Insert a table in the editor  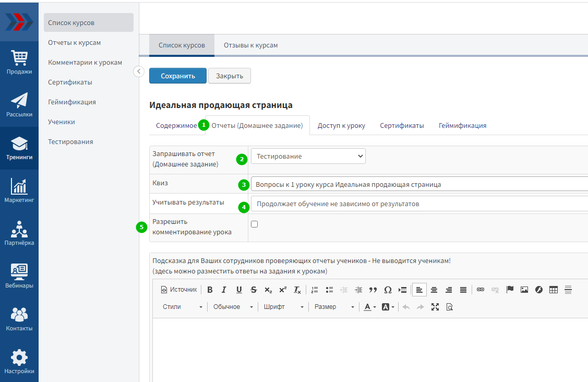(x=554, y=290)
